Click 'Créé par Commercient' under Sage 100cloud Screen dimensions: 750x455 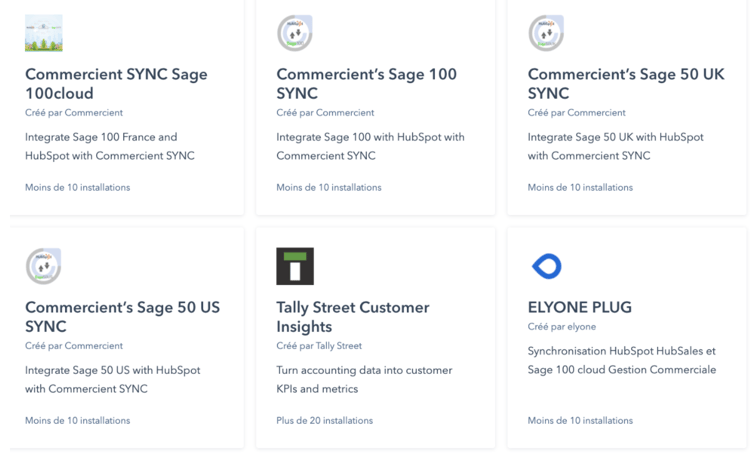tap(74, 113)
